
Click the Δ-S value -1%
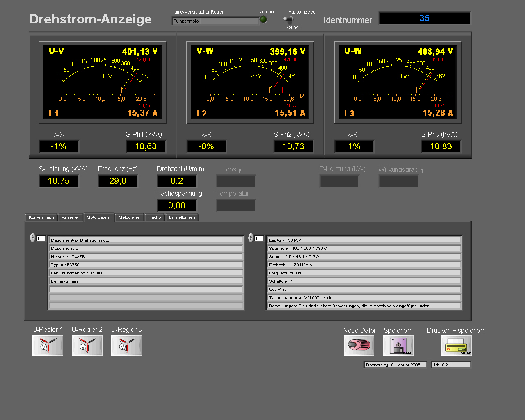[x=59, y=146]
